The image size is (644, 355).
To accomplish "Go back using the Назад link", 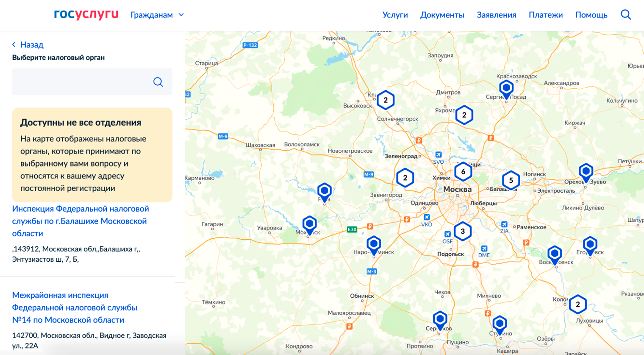I will click(x=28, y=45).
